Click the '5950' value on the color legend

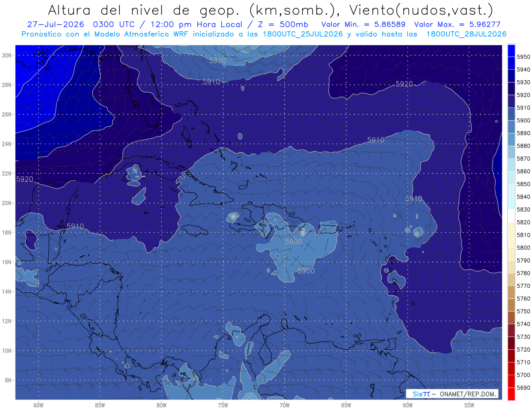pyautogui.click(x=524, y=57)
